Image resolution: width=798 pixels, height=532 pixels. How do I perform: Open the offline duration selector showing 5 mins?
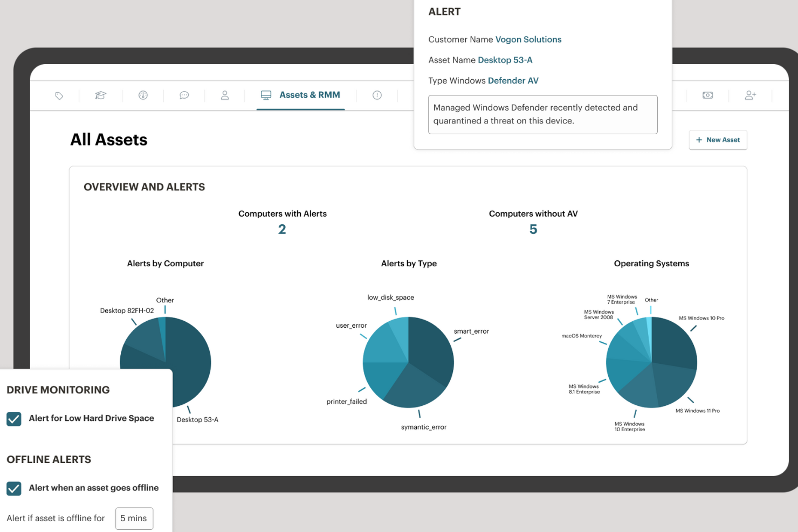(134, 518)
